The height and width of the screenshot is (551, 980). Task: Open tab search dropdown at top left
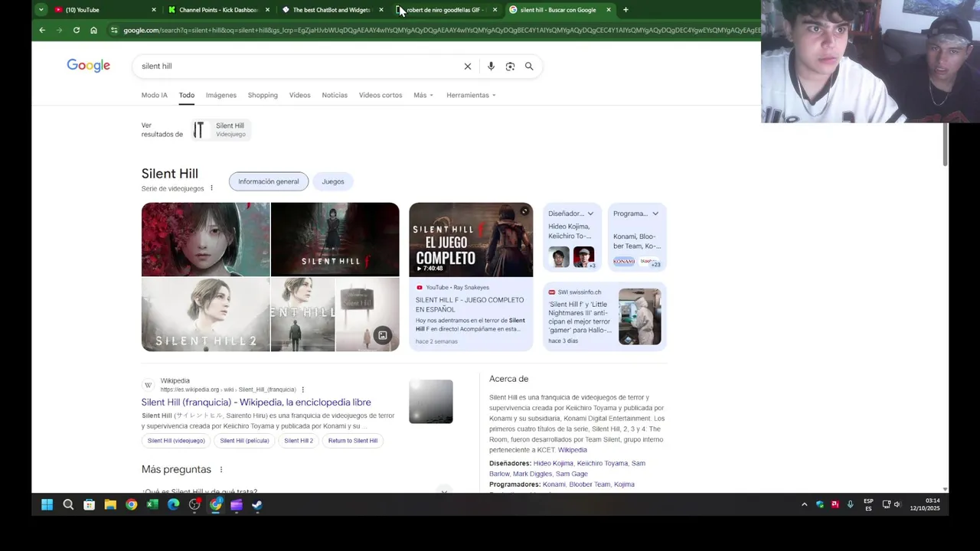[41, 10]
